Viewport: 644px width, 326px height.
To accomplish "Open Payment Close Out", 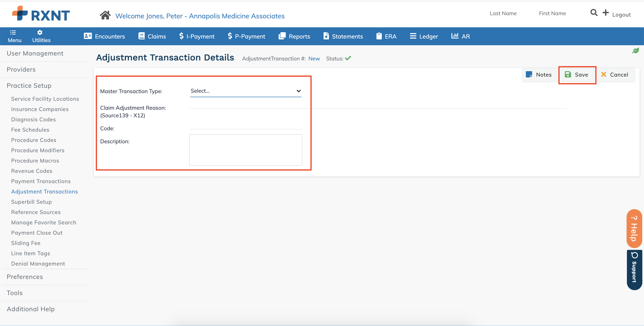I will tap(37, 233).
